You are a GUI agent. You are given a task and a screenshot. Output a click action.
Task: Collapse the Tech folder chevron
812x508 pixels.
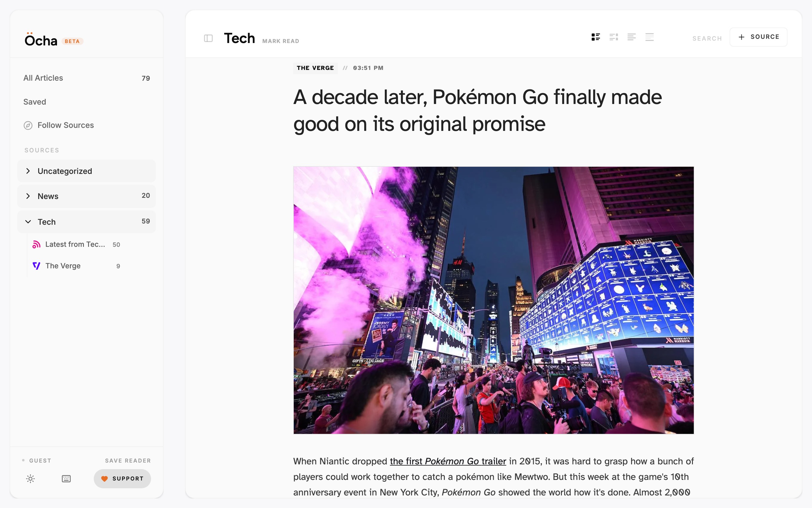[28, 222]
